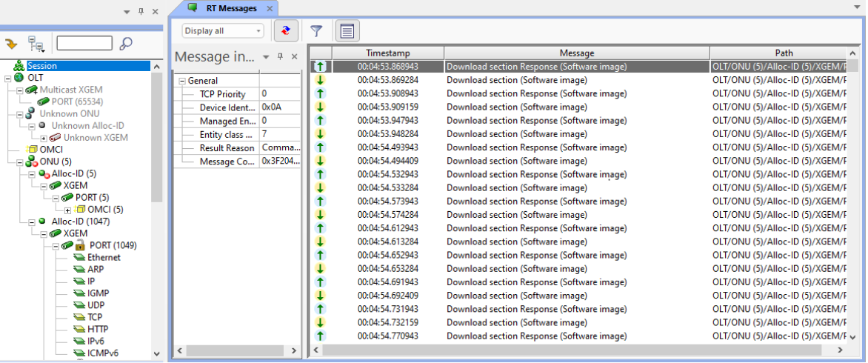Select the Ethernet protocol tree item
This screenshot has height=363, width=868.
pos(103,257)
